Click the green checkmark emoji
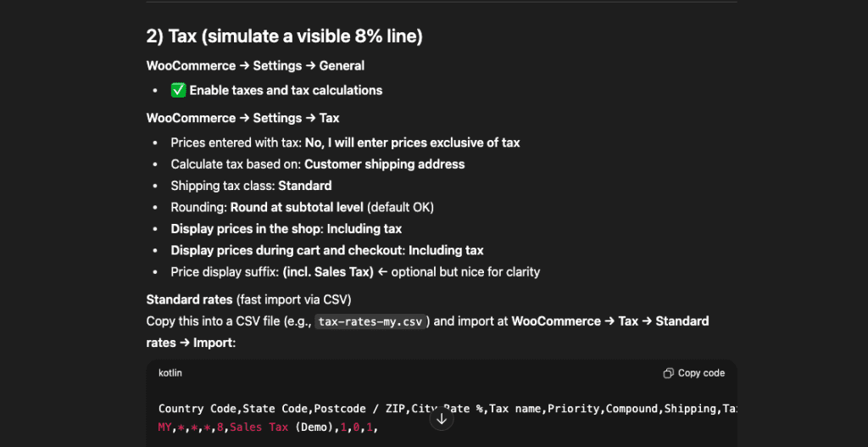868x447 pixels. click(178, 91)
